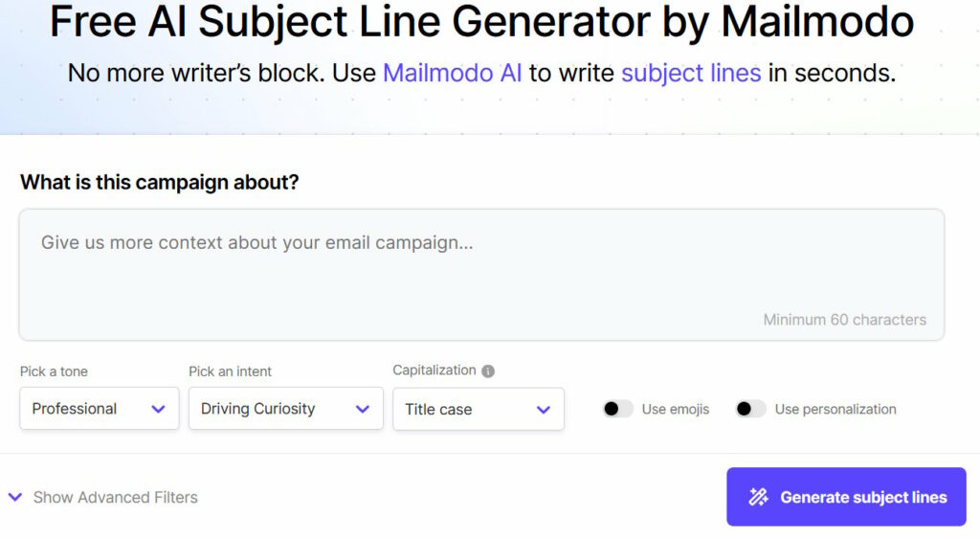The width and height of the screenshot is (980, 539).
Task: Click the chevron arrow in Title case box
Action: [544, 410]
